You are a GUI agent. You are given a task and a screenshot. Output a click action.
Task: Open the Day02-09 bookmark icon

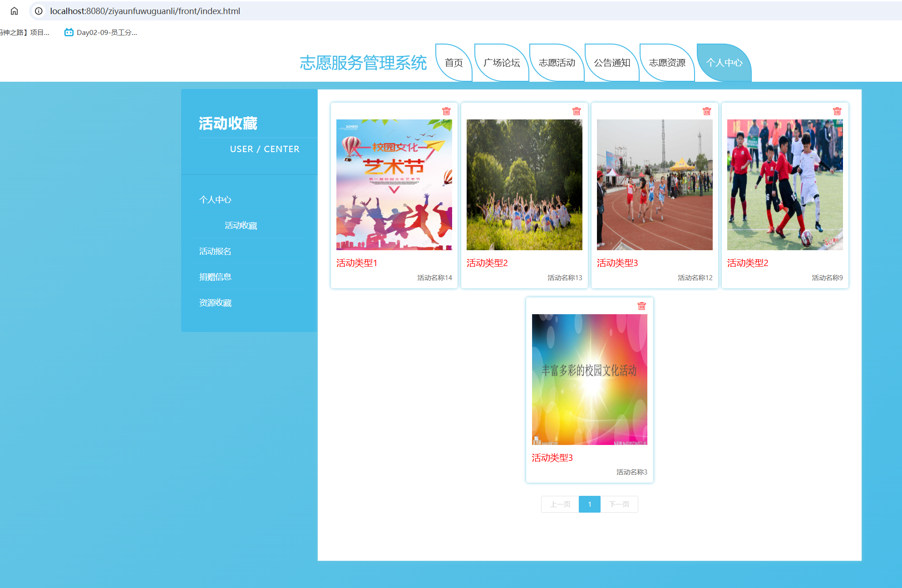click(69, 32)
